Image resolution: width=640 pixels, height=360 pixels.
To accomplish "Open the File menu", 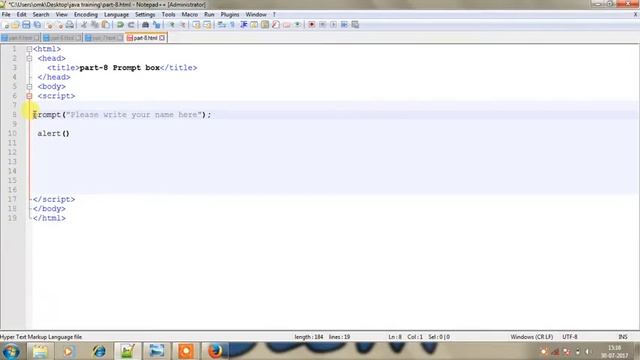I will coord(6,14).
